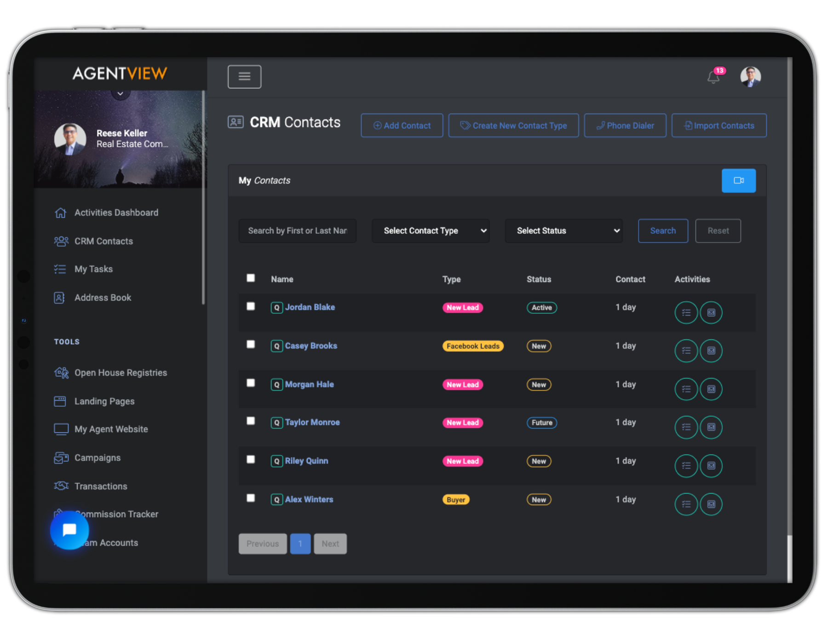Open the hamburger navigation menu
The height and width of the screenshot is (644, 828).
pos(244,76)
